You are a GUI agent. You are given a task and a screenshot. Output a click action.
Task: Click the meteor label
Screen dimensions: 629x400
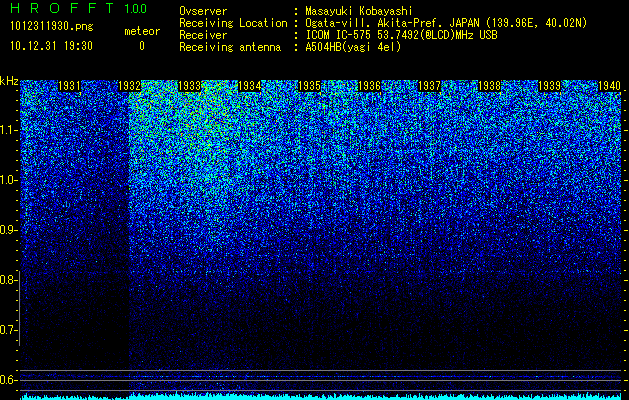coord(142,32)
